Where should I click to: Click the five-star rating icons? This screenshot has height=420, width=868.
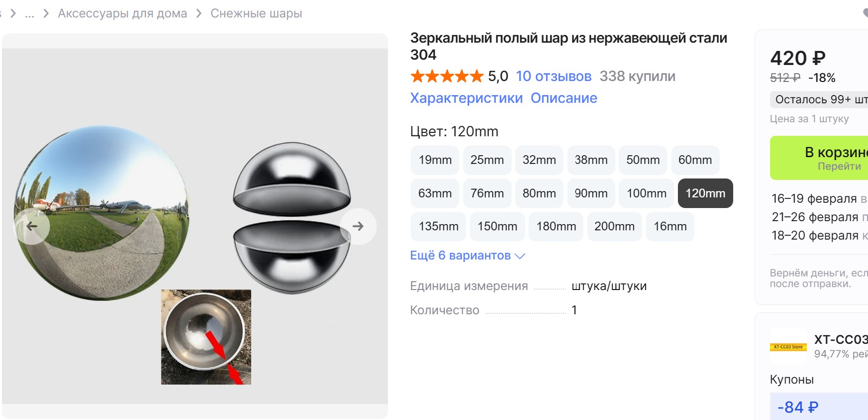coord(447,76)
